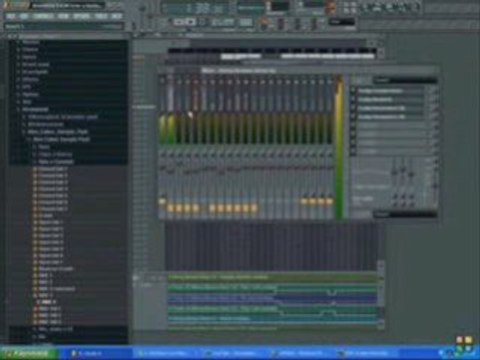Image resolution: width=480 pixels, height=360 pixels.
Task: Click the mixer window title bar
Action: pos(297,70)
